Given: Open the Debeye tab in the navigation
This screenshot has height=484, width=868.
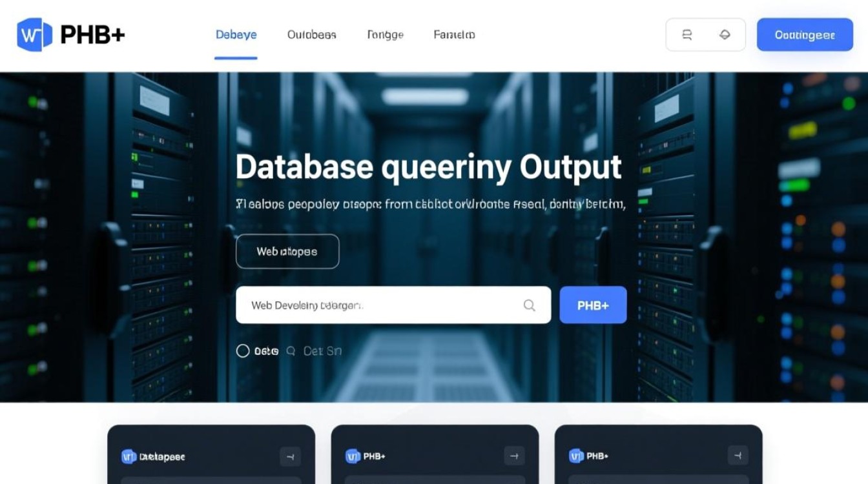Looking at the screenshot, I should pyautogui.click(x=236, y=35).
